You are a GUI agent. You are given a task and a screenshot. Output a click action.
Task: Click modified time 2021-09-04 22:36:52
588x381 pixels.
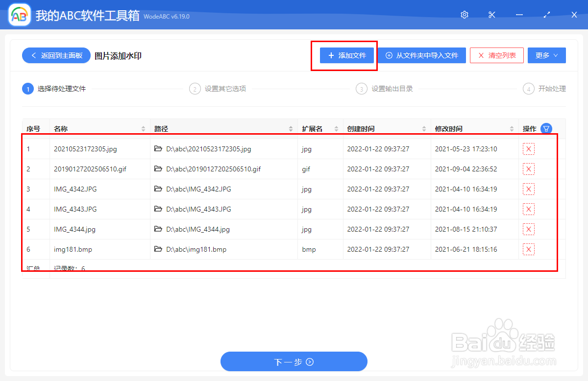tap(466, 169)
